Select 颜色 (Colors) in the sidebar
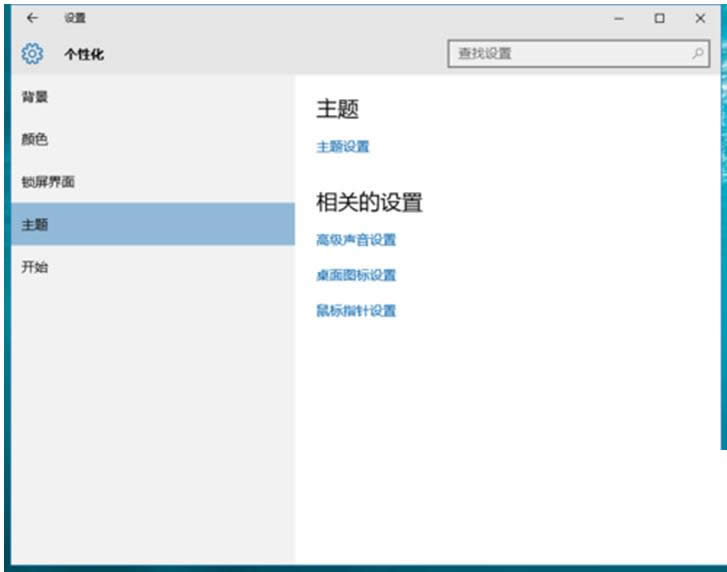 [x=35, y=140]
